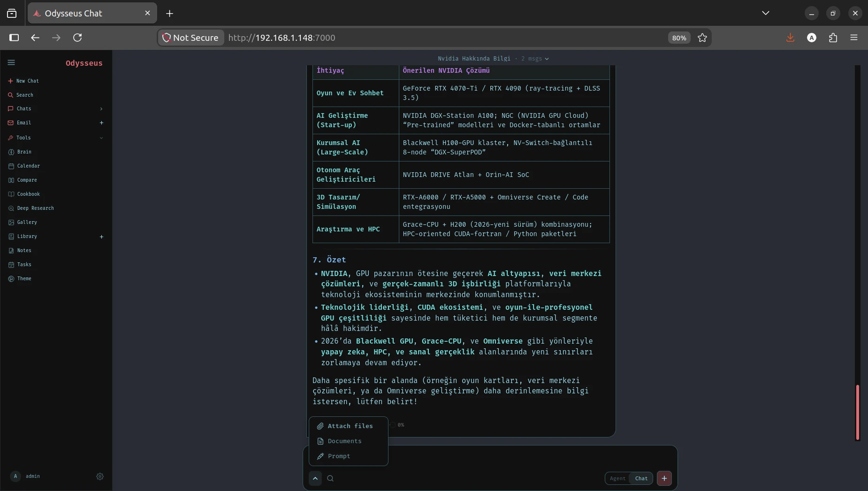Open the Tasks tool
This screenshot has height=491, width=868.
[24, 264]
